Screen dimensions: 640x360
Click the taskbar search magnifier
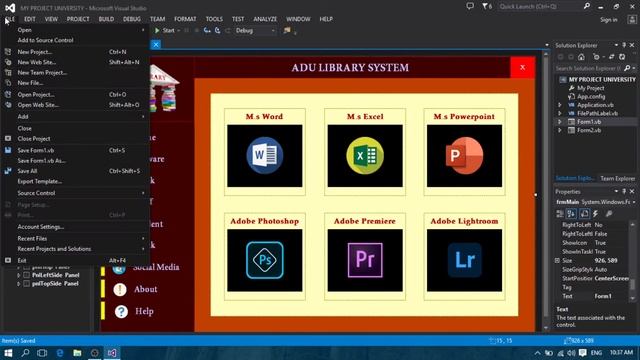(x=25, y=353)
